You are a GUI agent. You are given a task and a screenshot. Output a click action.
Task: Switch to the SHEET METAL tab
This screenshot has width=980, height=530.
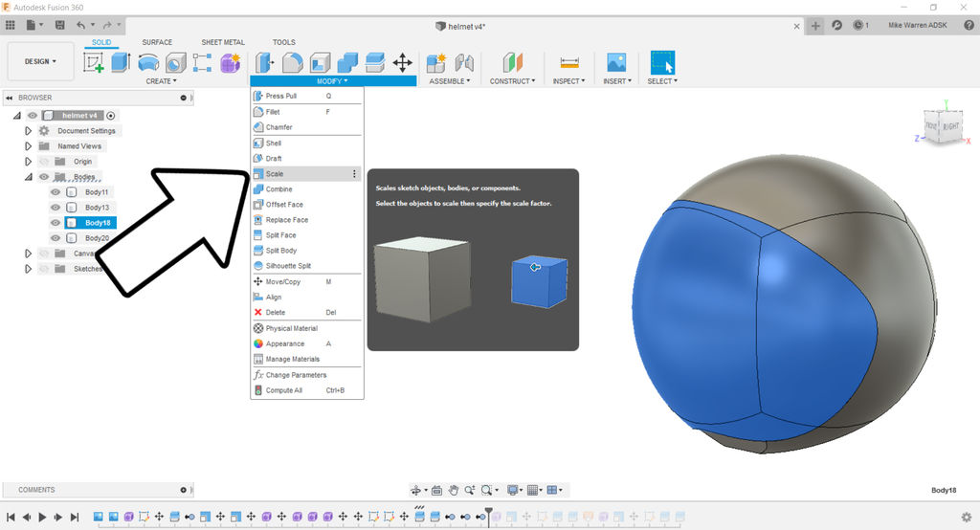(x=223, y=42)
